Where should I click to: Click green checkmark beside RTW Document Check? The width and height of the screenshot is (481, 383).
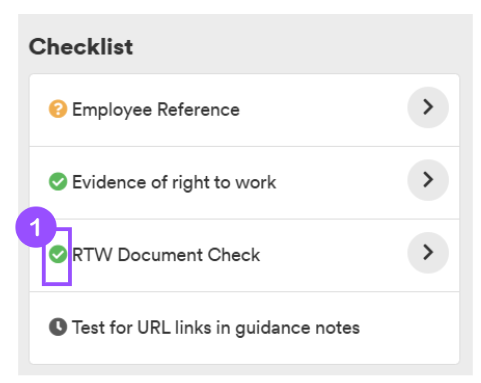pos(58,254)
